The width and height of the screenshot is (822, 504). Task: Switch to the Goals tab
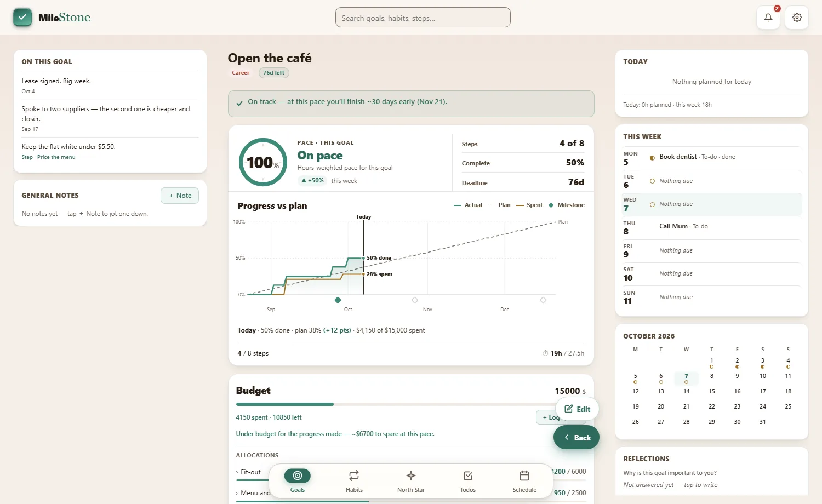tap(298, 481)
